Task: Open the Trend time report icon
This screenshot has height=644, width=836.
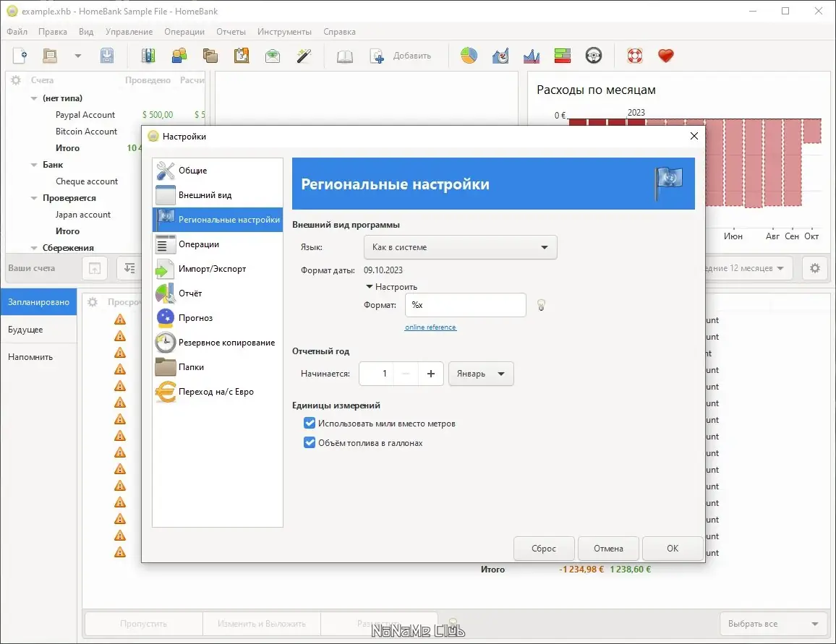Action: point(500,56)
